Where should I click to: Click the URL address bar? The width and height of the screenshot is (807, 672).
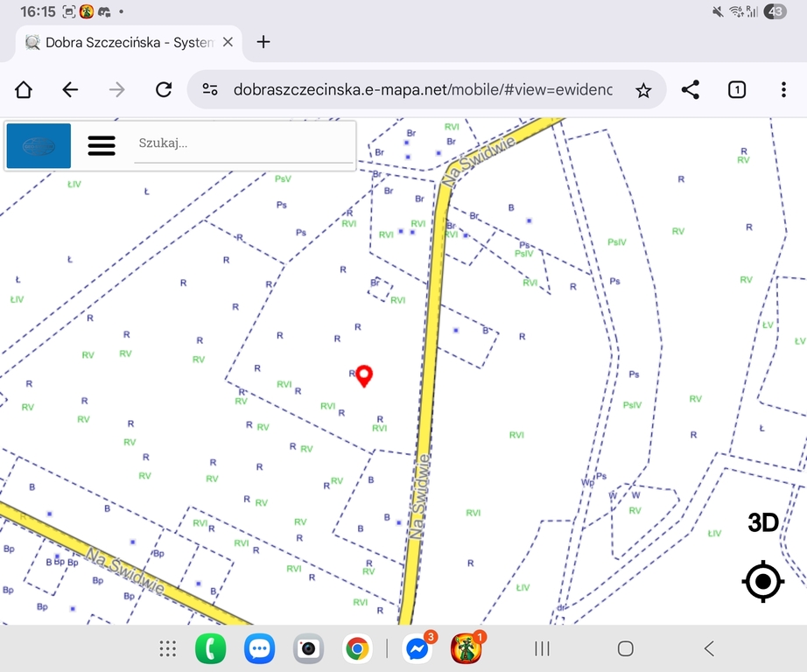coord(423,89)
